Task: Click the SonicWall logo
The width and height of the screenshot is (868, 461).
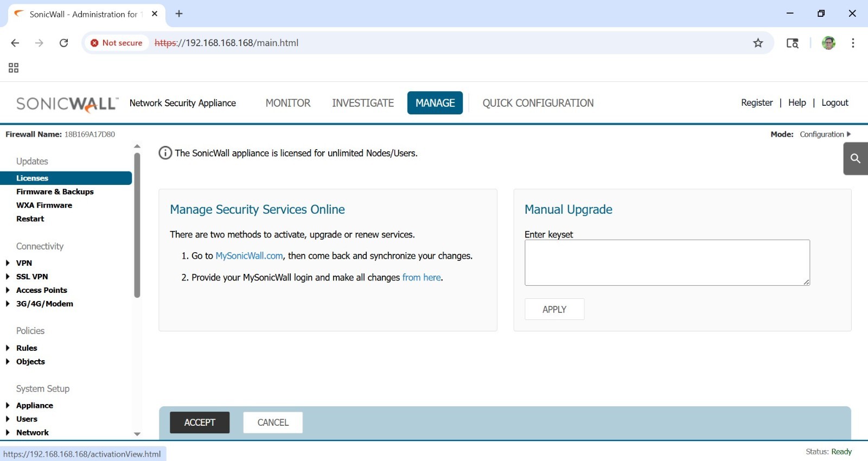Action: [x=67, y=103]
